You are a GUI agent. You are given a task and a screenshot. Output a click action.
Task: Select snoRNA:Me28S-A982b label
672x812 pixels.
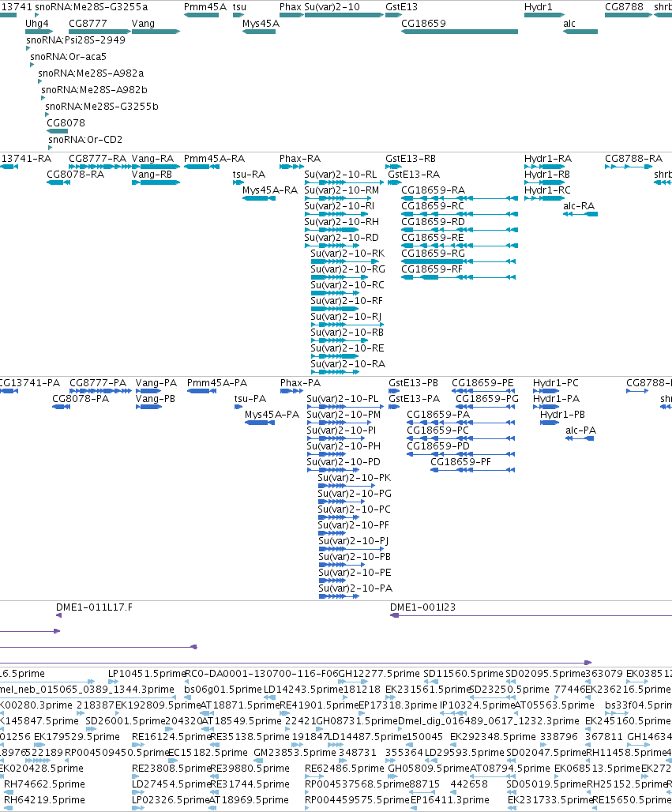point(94,89)
